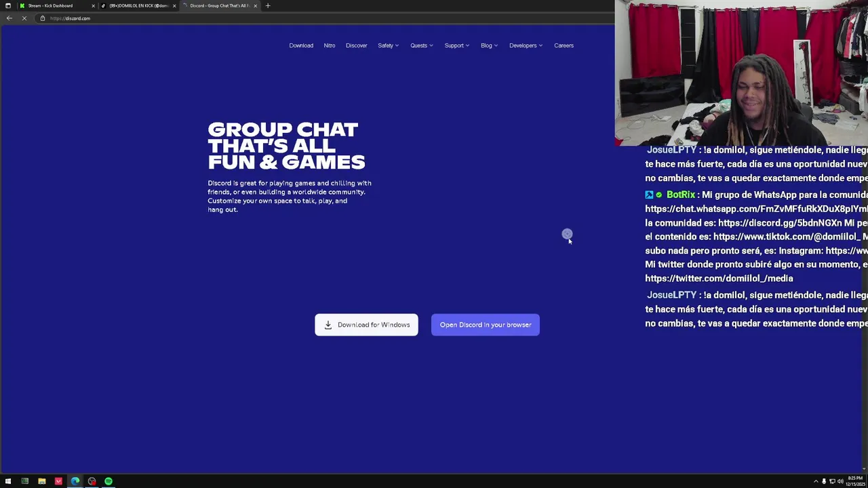This screenshot has width=868, height=488.
Task: Open the chat.whatsapp.com link in chat overlay
Action: [x=756, y=209]
